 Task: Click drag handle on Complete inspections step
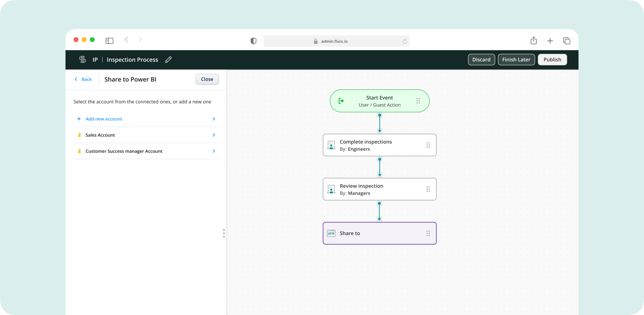tap(428, 145)
